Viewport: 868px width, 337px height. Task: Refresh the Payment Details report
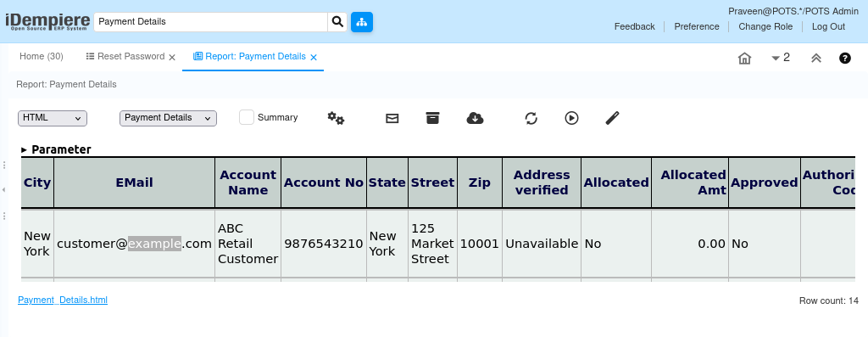tap(531, 118)
